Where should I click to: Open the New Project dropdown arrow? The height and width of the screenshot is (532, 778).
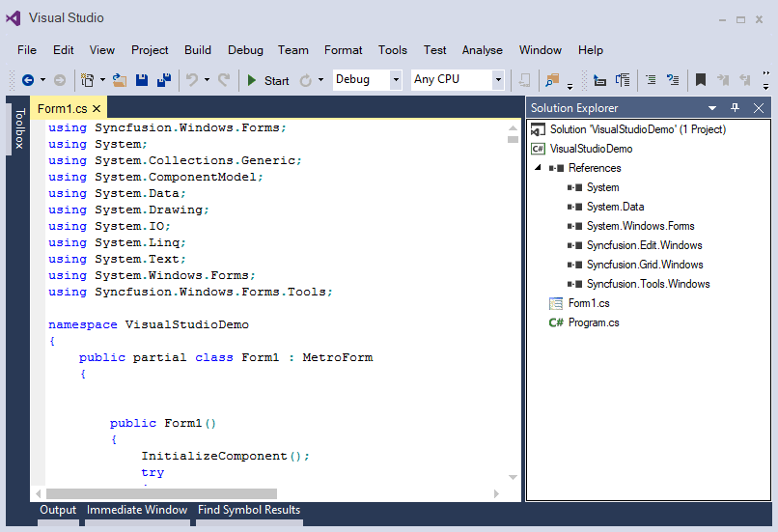[x=102, y=80]
